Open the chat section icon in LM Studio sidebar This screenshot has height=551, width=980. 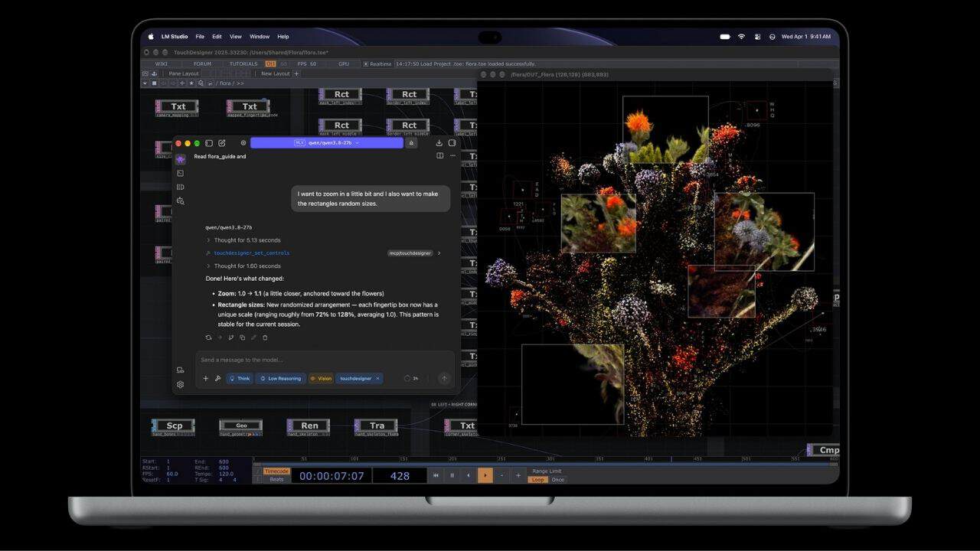pos(180,159)
